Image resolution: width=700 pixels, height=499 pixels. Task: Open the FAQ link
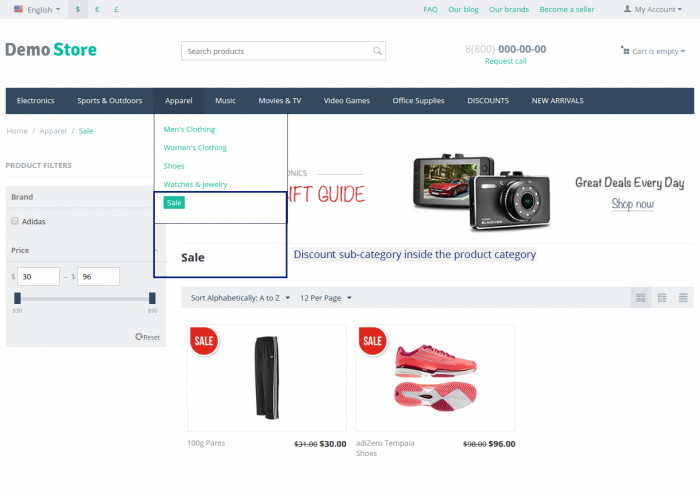point(430,9)
